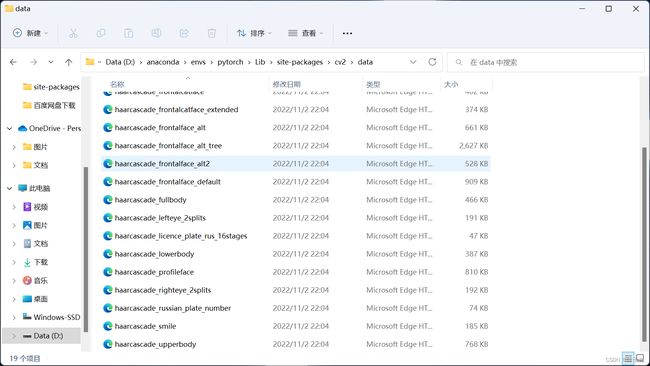Go back with the left arrow
The image size is (650, 366).
point(13,62)
